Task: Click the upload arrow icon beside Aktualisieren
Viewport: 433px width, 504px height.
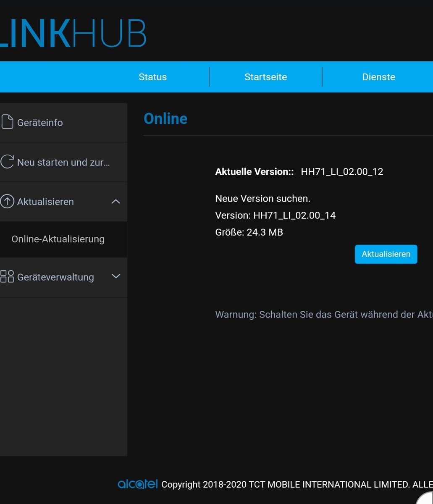Action: (7, 202)
